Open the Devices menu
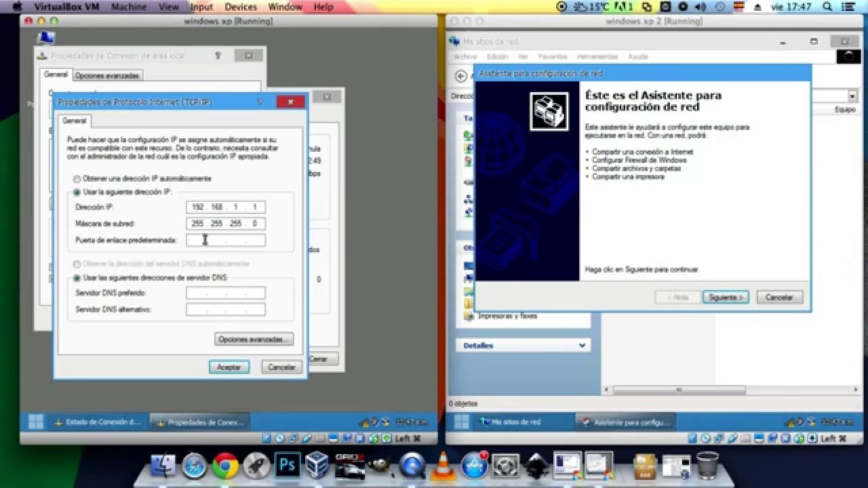The height and width of the screenshot is (488, 868). click(x=241, y=7)
